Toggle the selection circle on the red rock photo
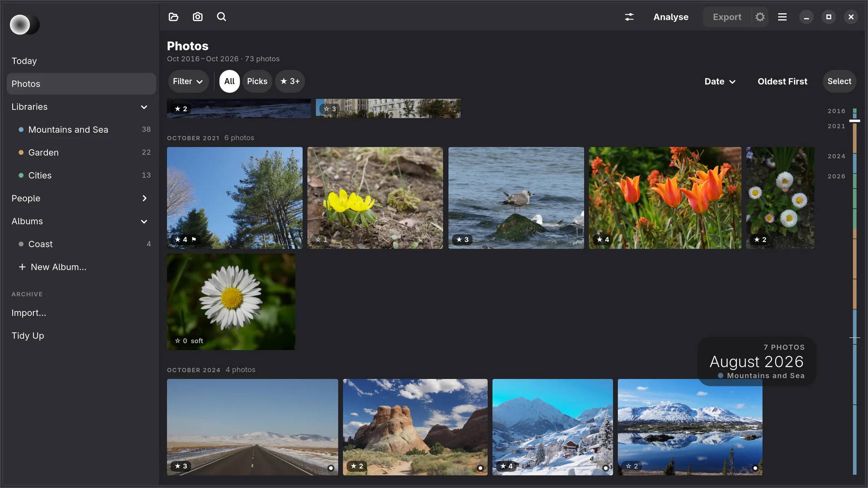Viewport: 868px width, 488px height. (480, 468)
